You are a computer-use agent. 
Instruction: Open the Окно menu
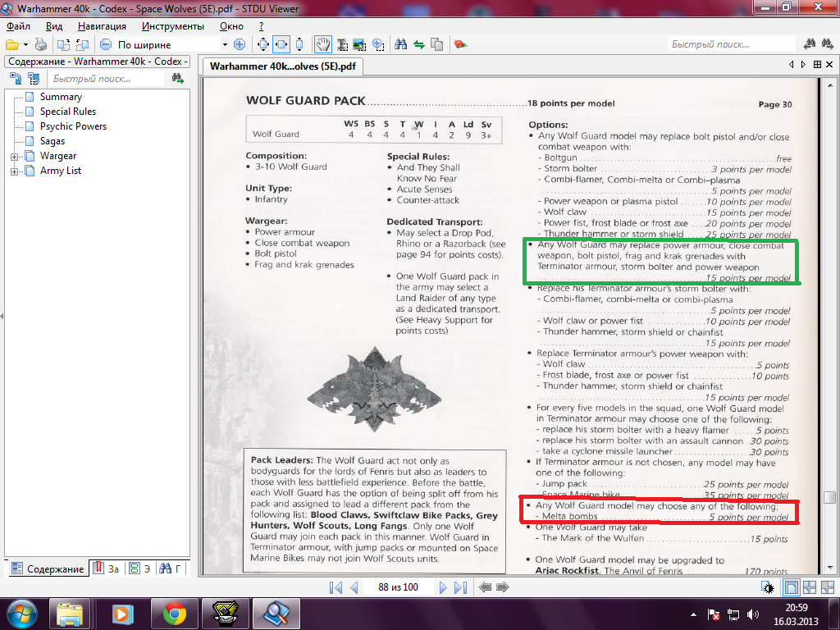pyautogui.click(x=231, y=26)
